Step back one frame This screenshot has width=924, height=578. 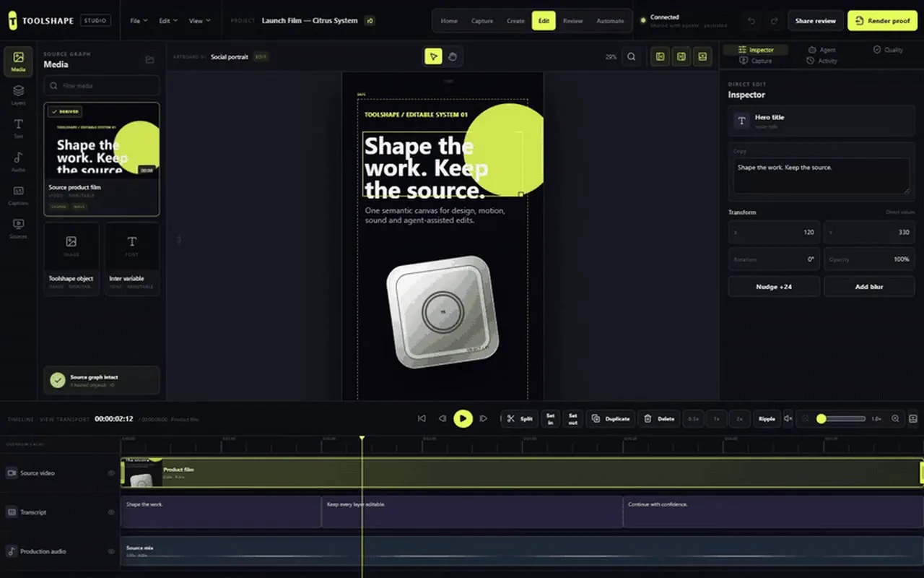tap(442, 418)
